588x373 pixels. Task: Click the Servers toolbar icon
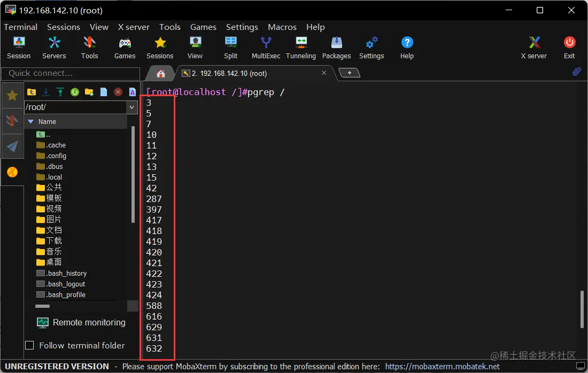coord(54,48)
